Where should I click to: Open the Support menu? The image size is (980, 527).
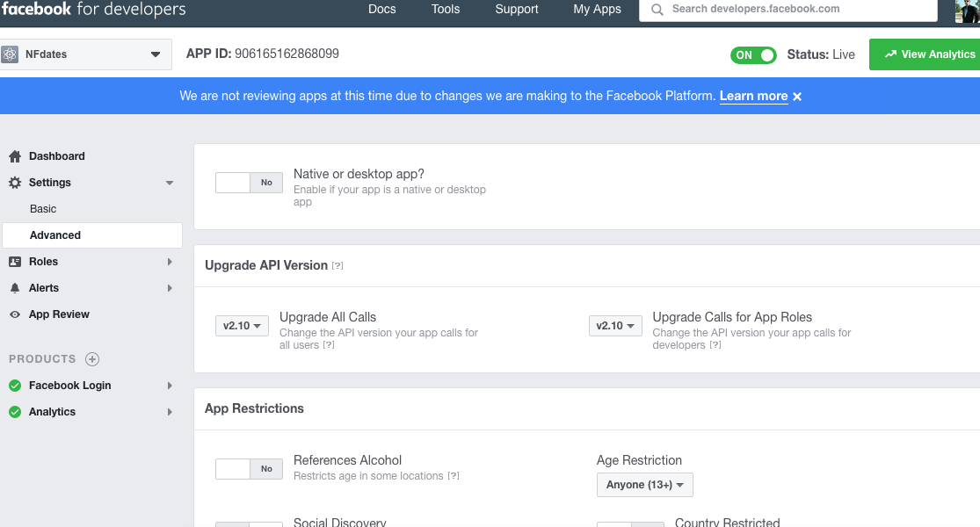click(516, 10)
